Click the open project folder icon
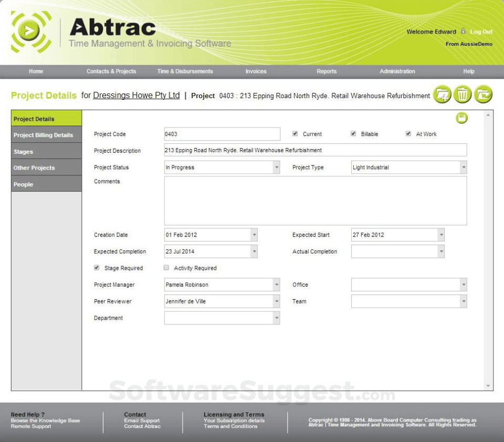 coord(483,94)
